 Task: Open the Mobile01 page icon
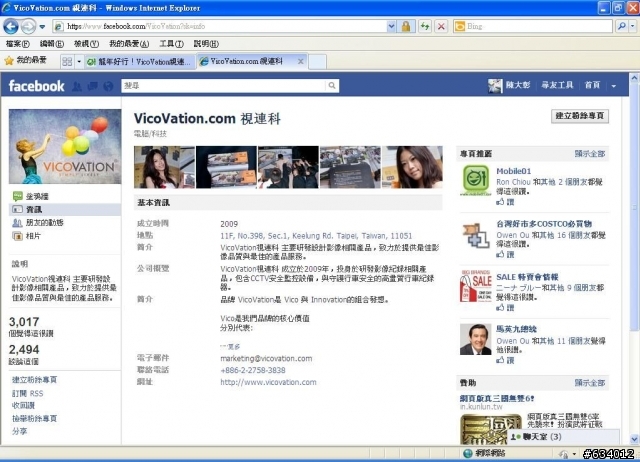[475, 180]
